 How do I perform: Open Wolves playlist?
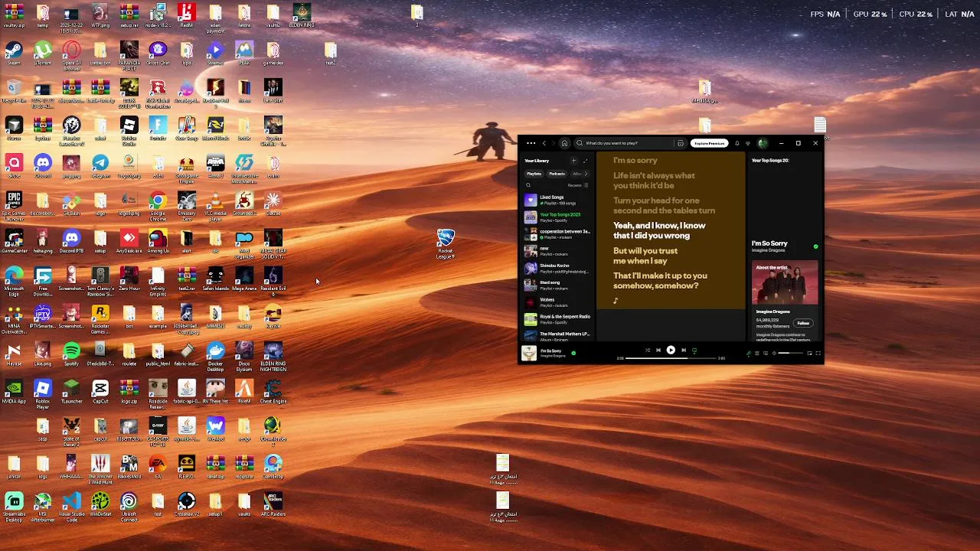point(557,302)
